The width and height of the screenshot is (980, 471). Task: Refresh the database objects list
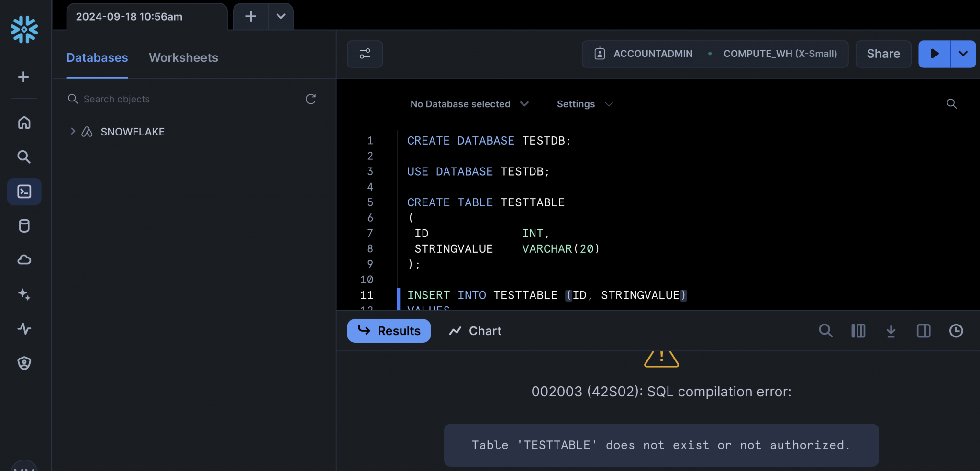pos(311,99)
